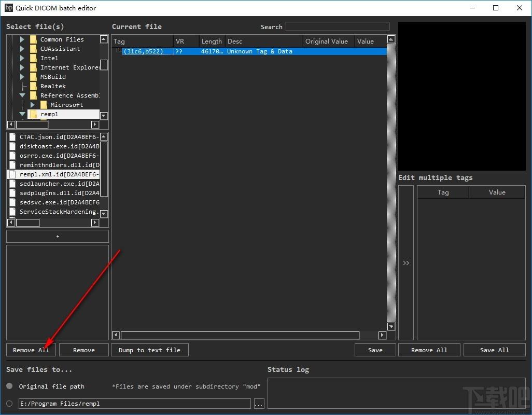Select the custom save path radio option
The image size is (532, 415).
tap(9, 404)
